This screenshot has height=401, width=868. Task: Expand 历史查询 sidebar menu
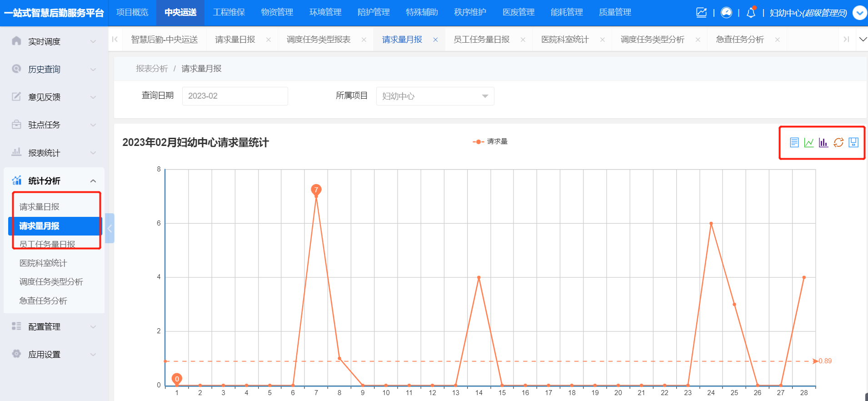click(93, 69)
